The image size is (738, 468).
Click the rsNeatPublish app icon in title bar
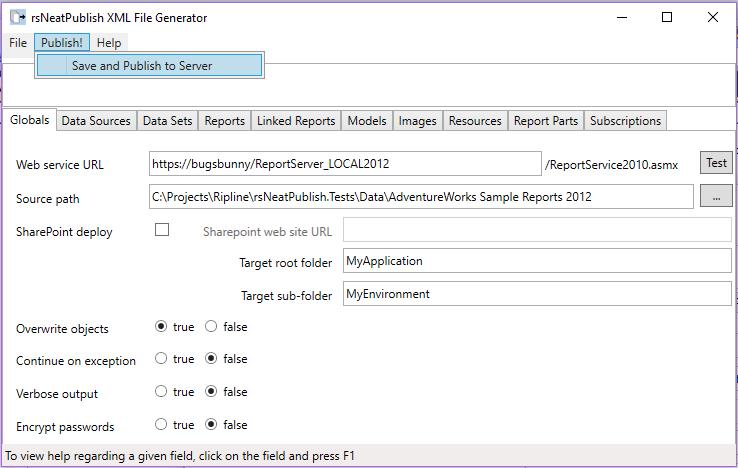(17, 17)
